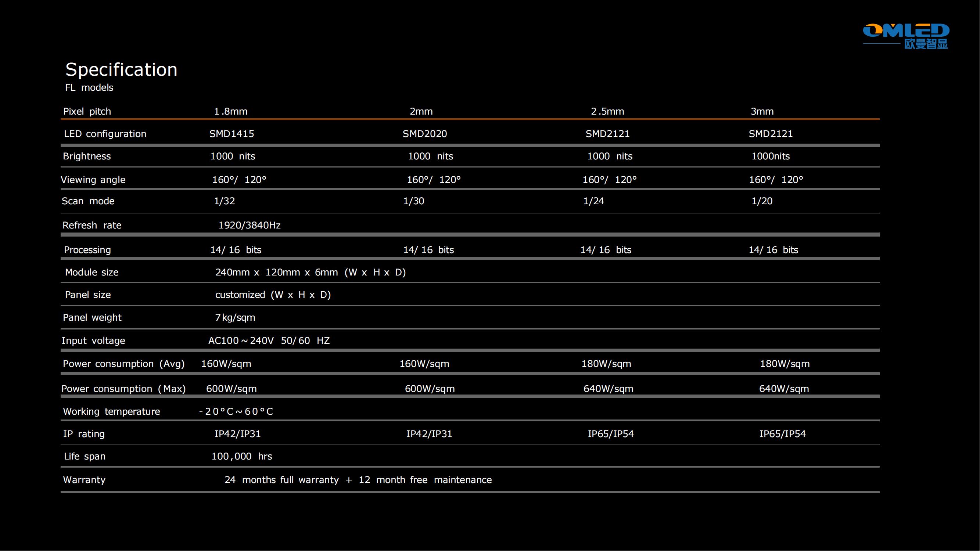Screen dimensions: 980x551
Task: Select 640W/sqm under the 3mm column
Action: point(784,389)
